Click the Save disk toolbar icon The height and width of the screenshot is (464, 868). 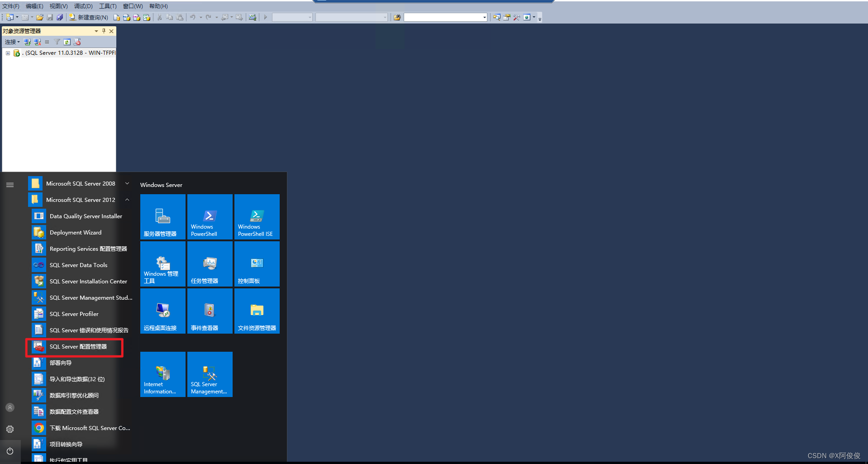pyautogui.click(x=50, y=17)
